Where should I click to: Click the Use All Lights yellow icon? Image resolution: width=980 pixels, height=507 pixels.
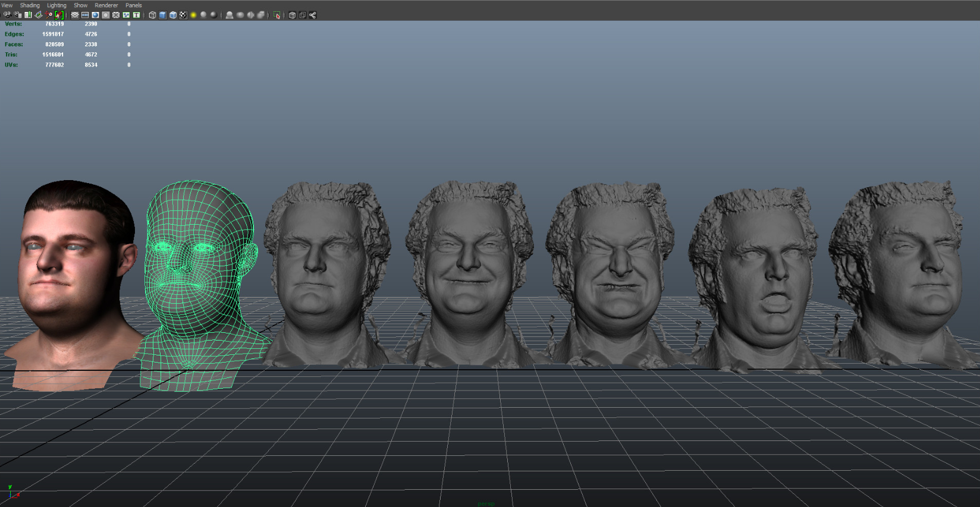[193, 15]
